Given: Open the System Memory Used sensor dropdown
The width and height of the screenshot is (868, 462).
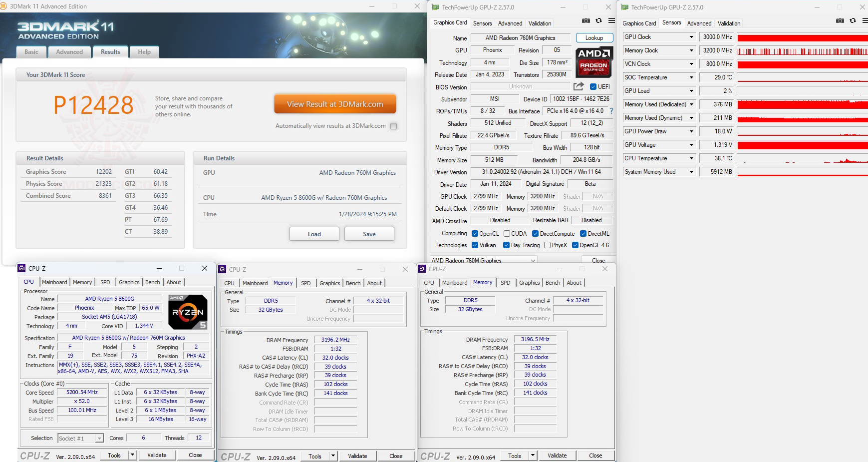Looking at the screenshot, I should (x=692, y=172).
